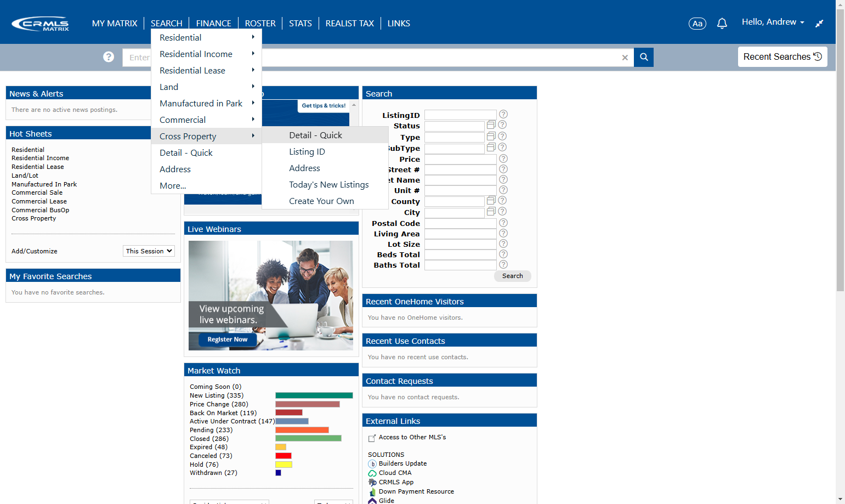This screenshot has height=504, width=845.
Task: Open the Builders Update link
Action: (x=402, y=463)
